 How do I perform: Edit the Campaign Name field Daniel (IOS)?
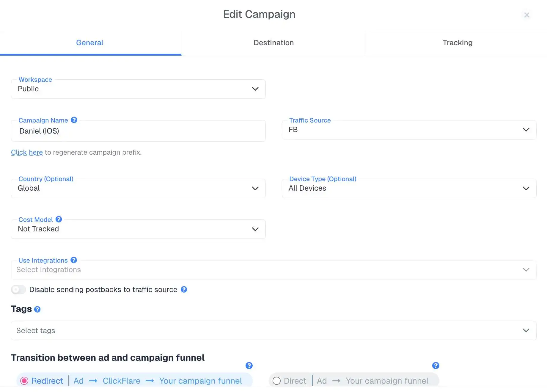[138, 131]
